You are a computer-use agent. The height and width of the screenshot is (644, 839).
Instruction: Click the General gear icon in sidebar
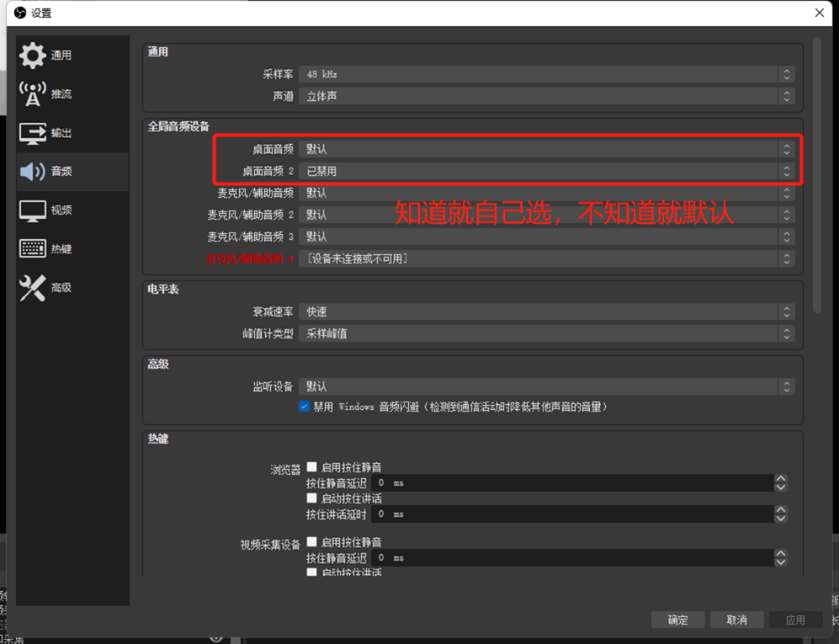tap(33, 56)
